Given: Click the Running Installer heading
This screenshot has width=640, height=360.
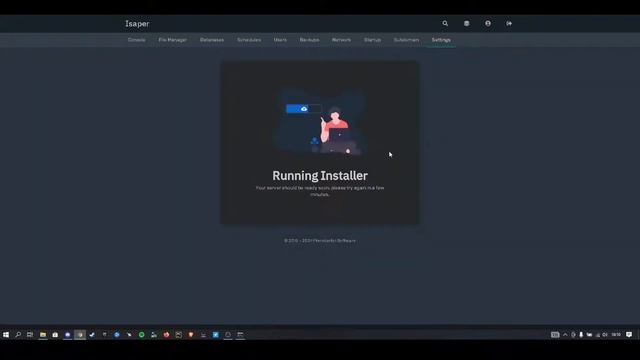Looking at the screenshot, I should 320,176.
